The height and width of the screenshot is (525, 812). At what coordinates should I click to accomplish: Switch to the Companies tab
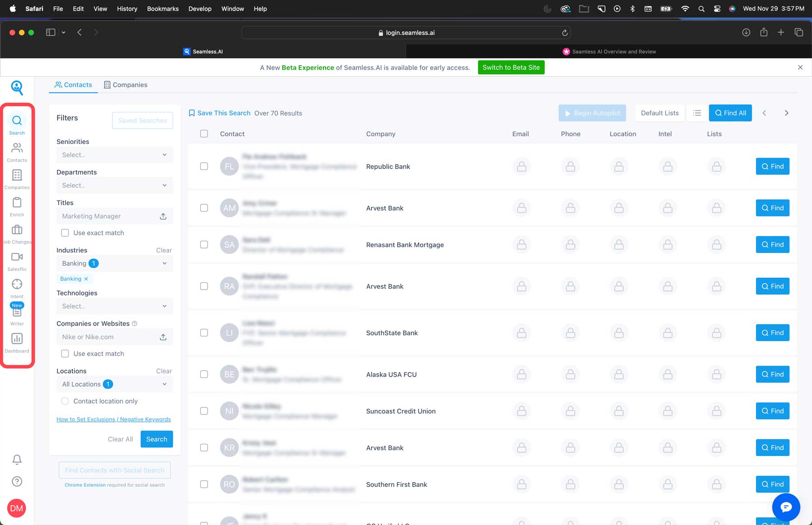pos(125,84)
